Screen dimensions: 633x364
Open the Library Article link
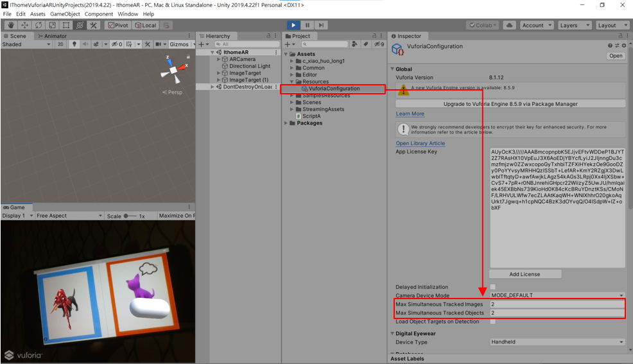[421, 143]
